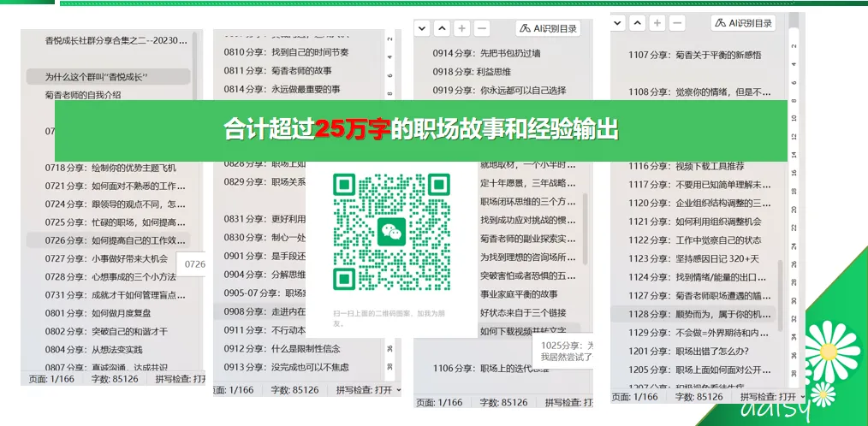Open 0919 分享: 你永远都可以自己选择
The image size is (868, 426).
coord(499,90)
